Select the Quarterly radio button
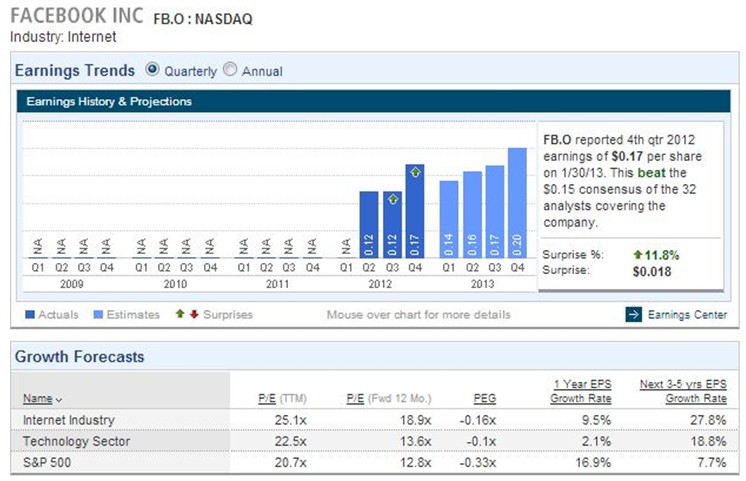 click(152, 70)
